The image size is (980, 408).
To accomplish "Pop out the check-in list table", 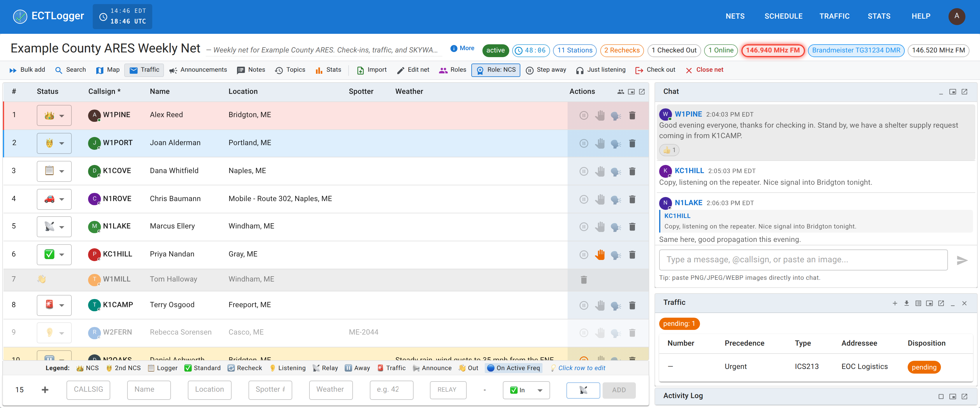I will click(641, 92).
